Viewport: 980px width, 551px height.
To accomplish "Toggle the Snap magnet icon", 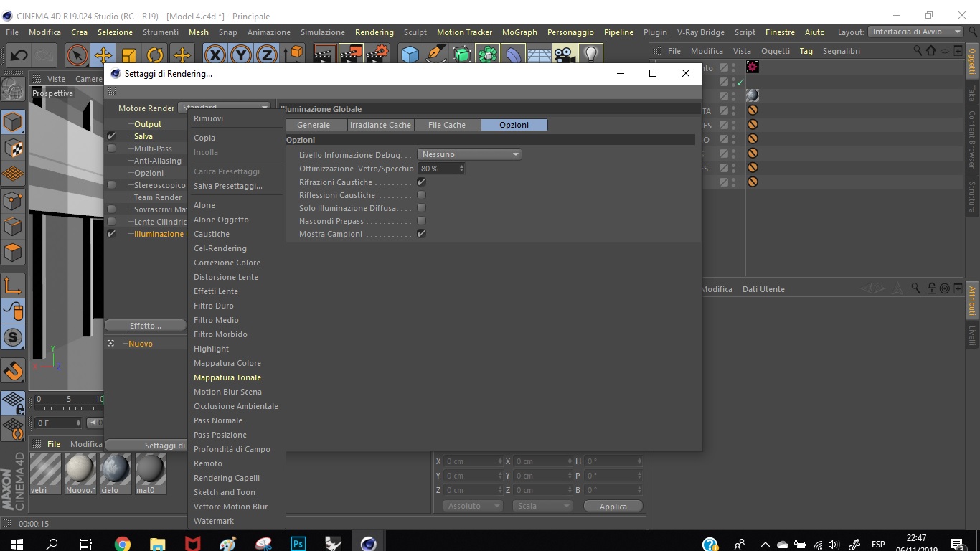I will (13, 371).
